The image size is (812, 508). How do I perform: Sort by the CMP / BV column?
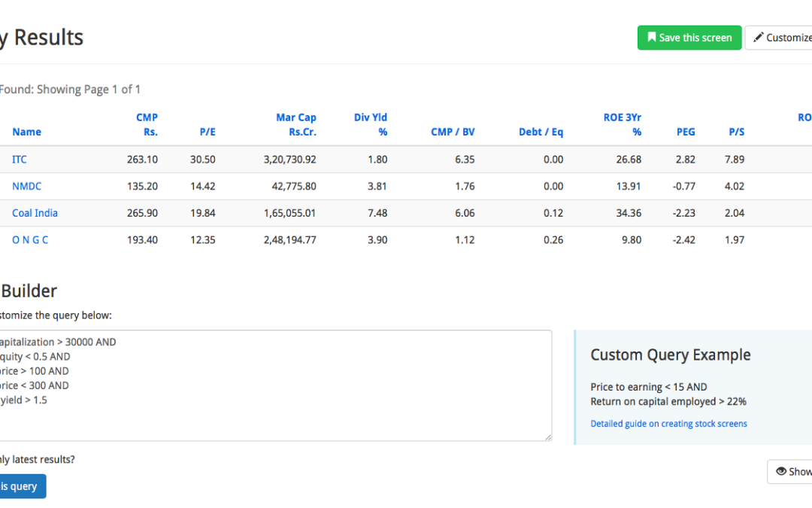click(453, 132)
